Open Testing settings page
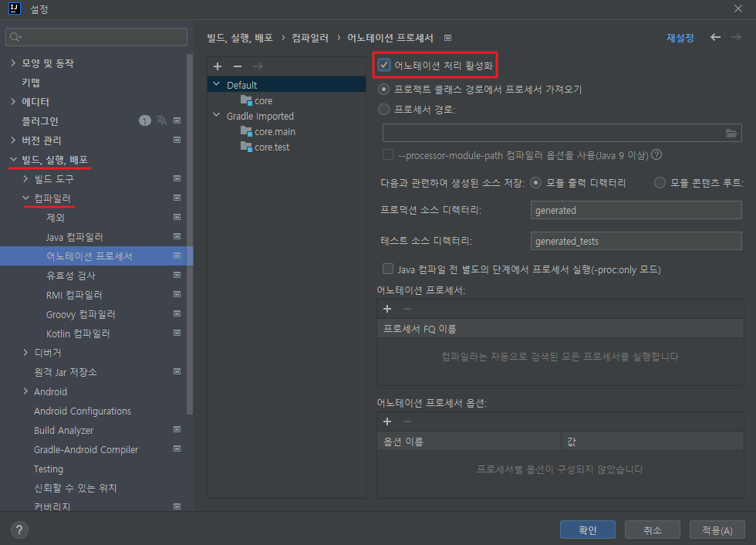Image resolution: width=756 pixels, height=545 pixels. [48, 469]
